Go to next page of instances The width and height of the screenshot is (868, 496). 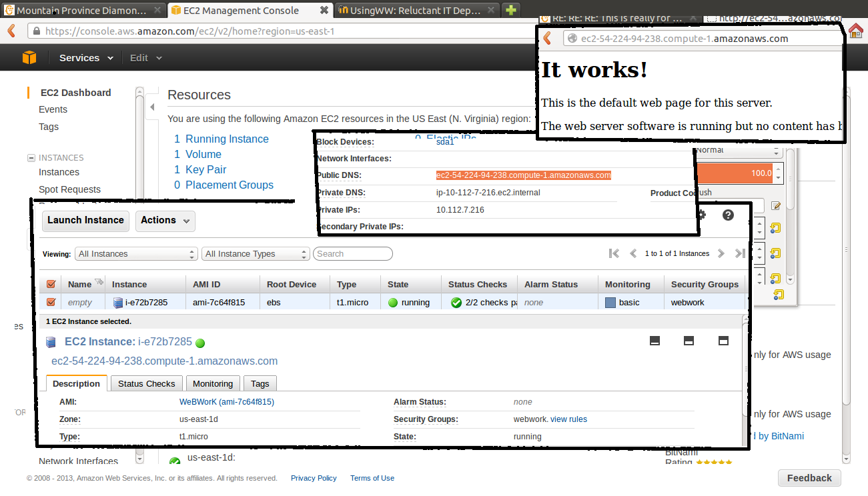(x=721, y=253)
